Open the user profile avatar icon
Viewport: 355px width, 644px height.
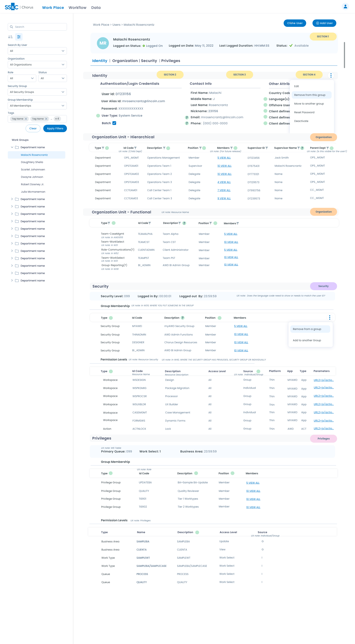pyautogui.click(x=345, y=7)
